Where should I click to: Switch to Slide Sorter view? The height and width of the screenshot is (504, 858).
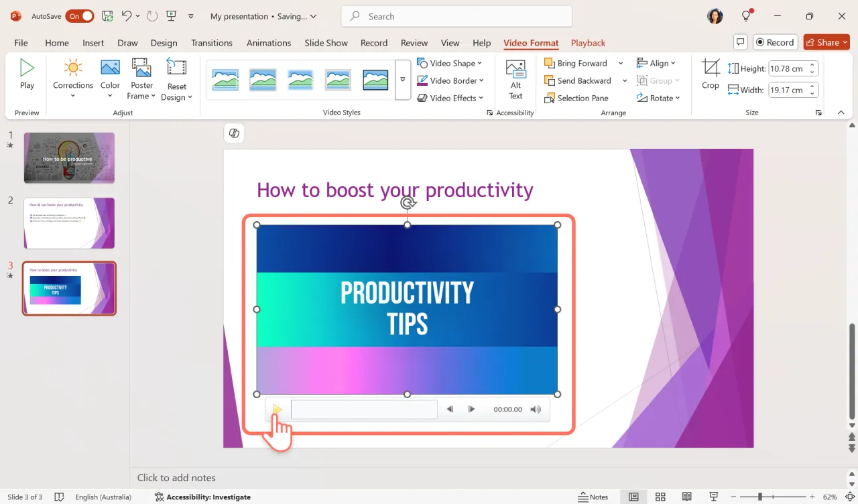pos(660,497)
